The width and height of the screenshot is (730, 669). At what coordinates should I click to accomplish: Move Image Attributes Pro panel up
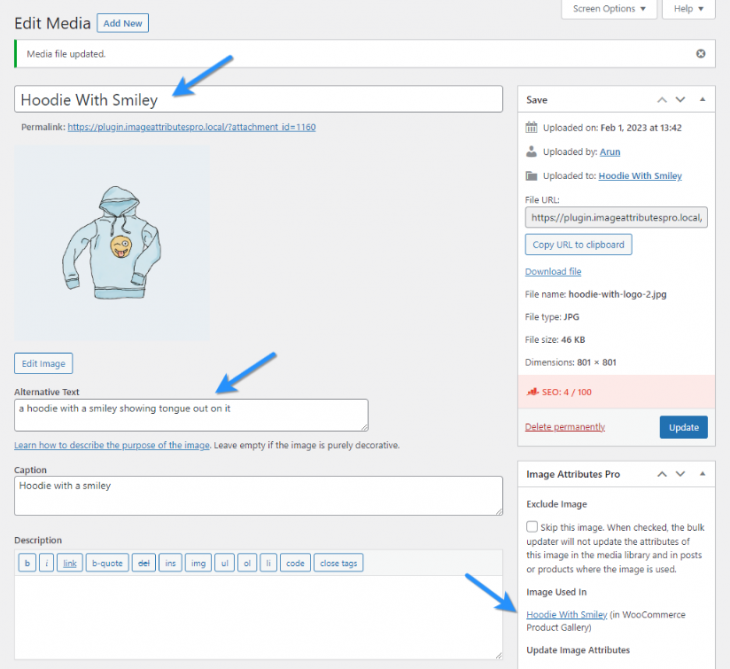(x=662, y=474)
